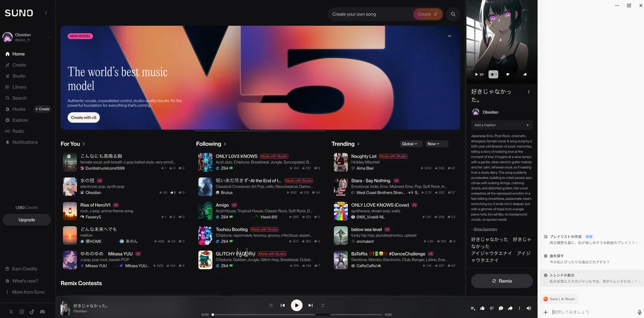The height and width of the screenshot is (318, 644).
Task: Expand the For You section
Action: tap(72, 144)
